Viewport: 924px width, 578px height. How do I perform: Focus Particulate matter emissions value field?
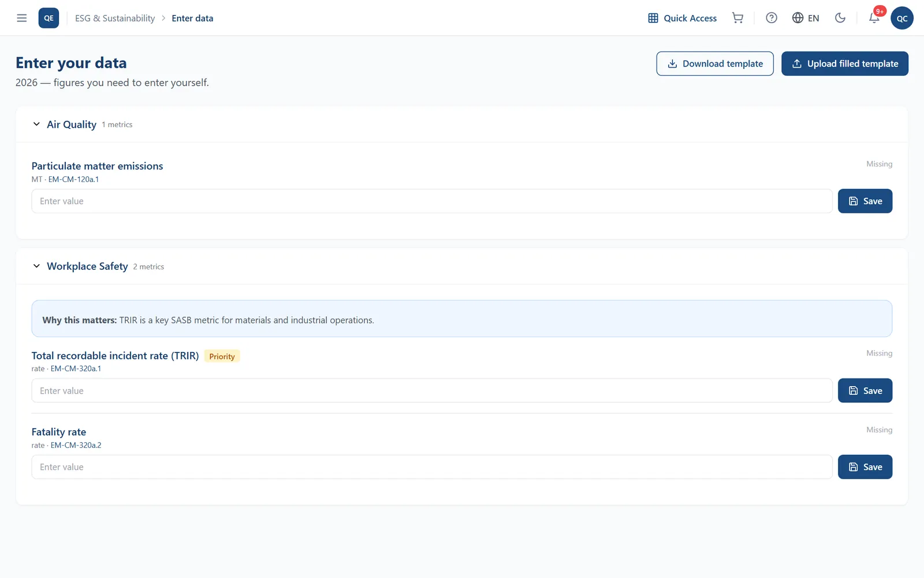point(432,201)
